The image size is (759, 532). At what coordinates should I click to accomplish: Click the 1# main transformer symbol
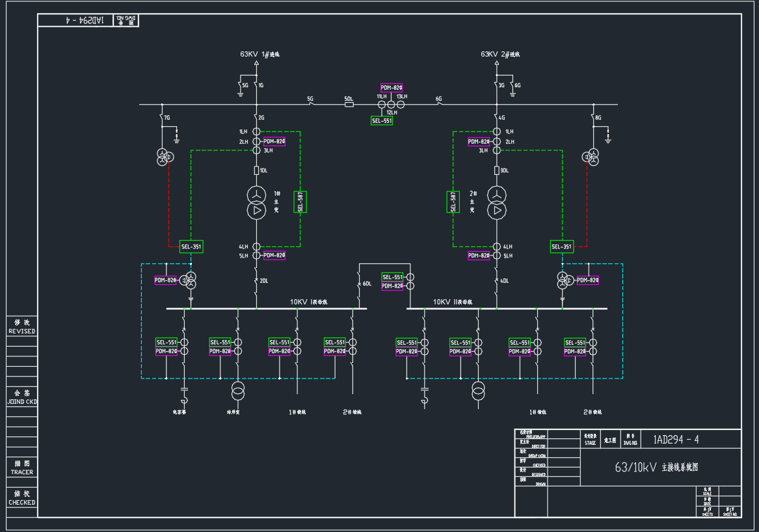(x=257, y=202)
